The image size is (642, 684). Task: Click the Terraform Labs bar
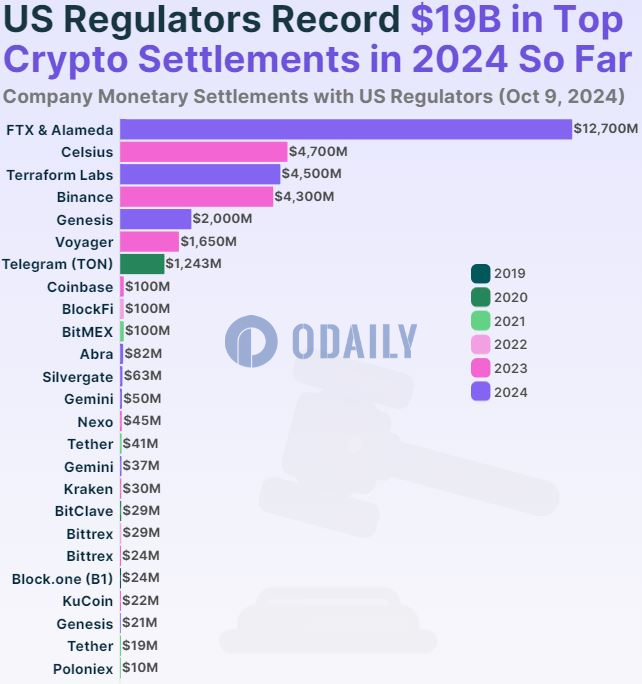pyautogui.click(x=200, y=174)
